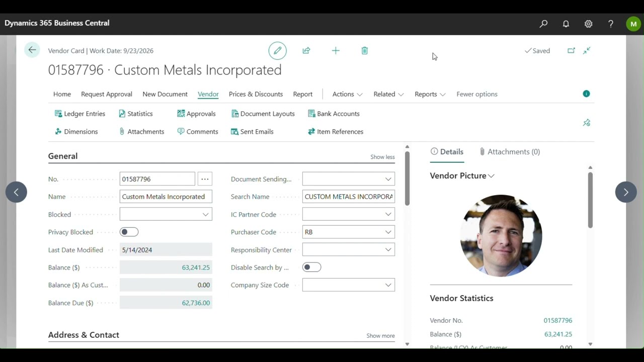Click the pencil edit icon
Screen dimensions: 644x362
pos(277,51)
